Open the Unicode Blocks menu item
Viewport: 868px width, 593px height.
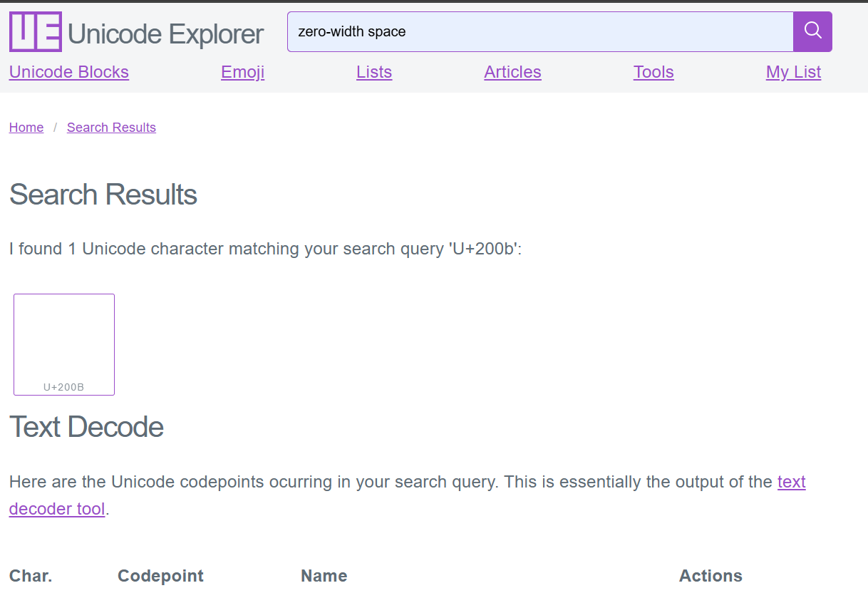68,72
